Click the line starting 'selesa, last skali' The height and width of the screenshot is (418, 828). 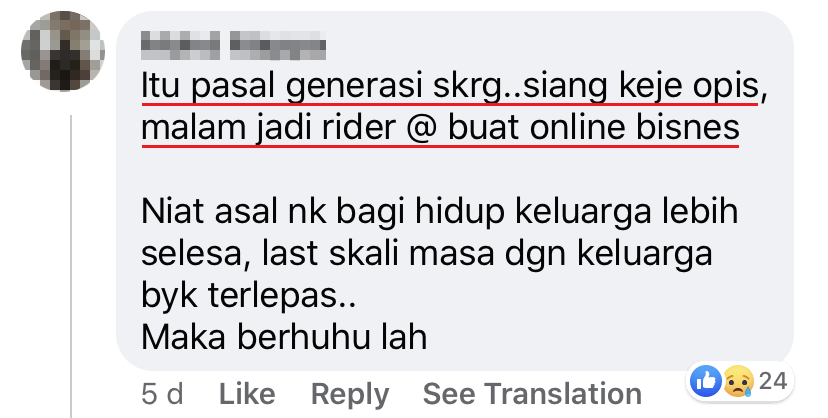(x=427, y=253)
